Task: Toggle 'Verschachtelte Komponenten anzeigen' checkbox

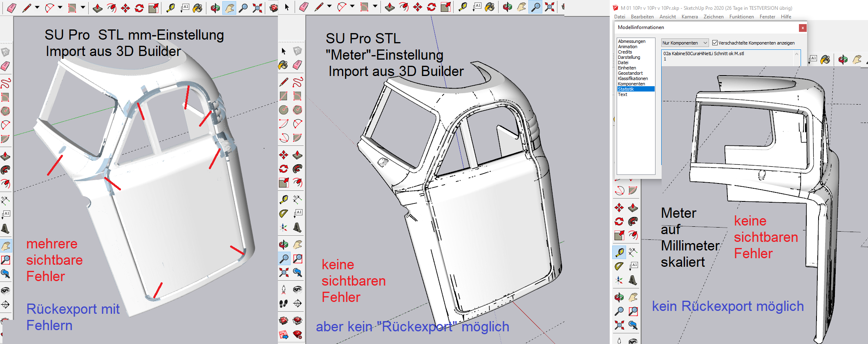Action: (x=715, y=43)
